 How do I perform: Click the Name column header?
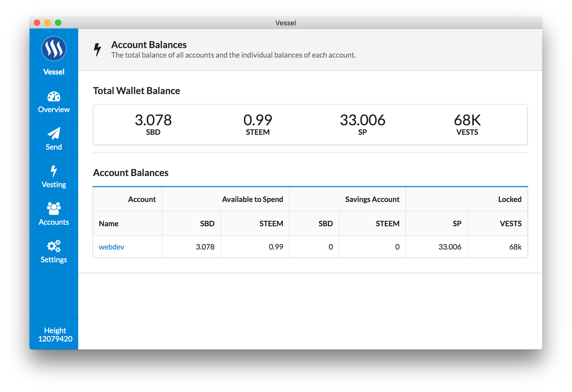click(127, 223)
